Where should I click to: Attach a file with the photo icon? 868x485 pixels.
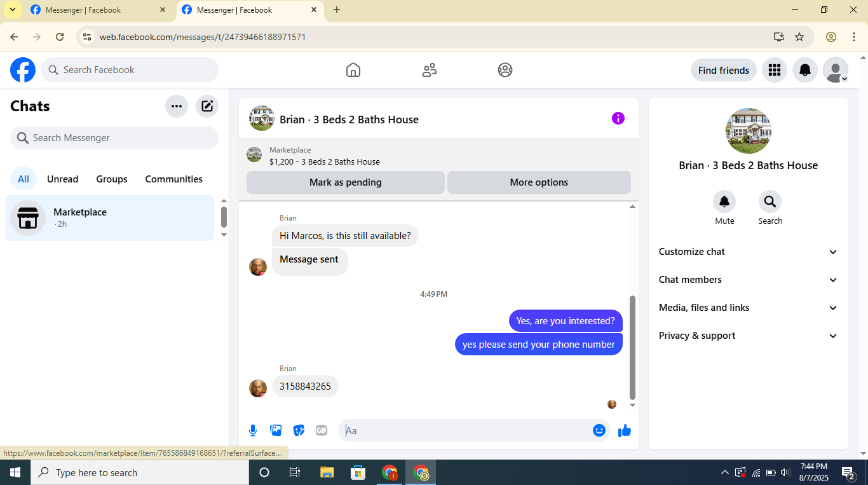[276, 430]
